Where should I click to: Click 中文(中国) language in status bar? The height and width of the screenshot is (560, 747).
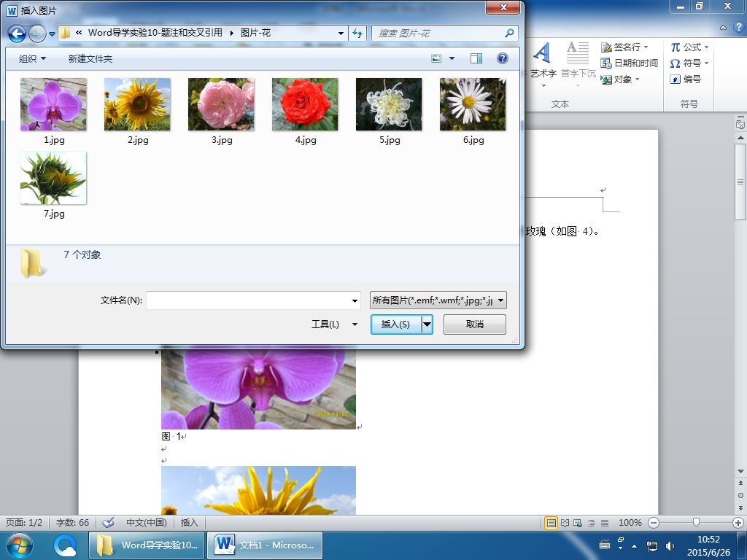146,522
